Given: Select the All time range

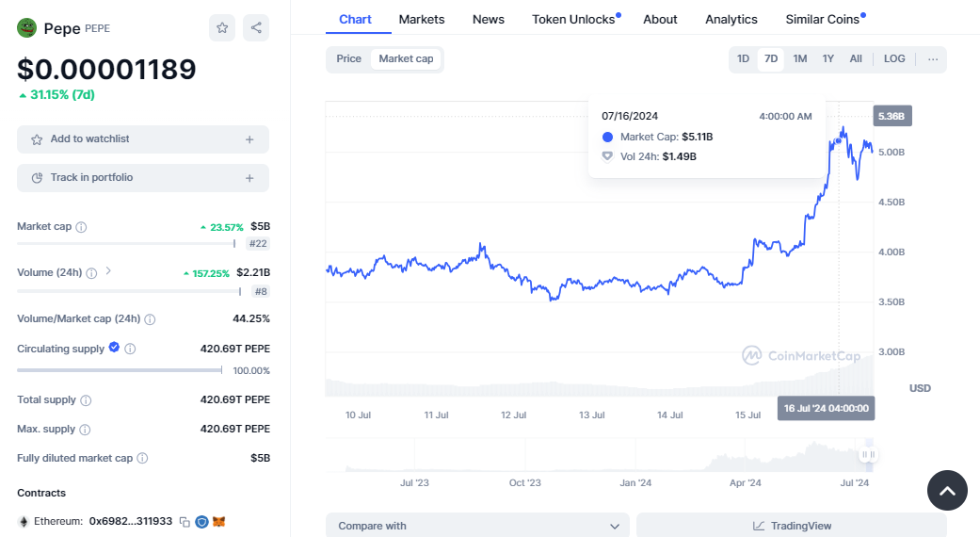Looking at the screenshot, I should tap(856, 58).
